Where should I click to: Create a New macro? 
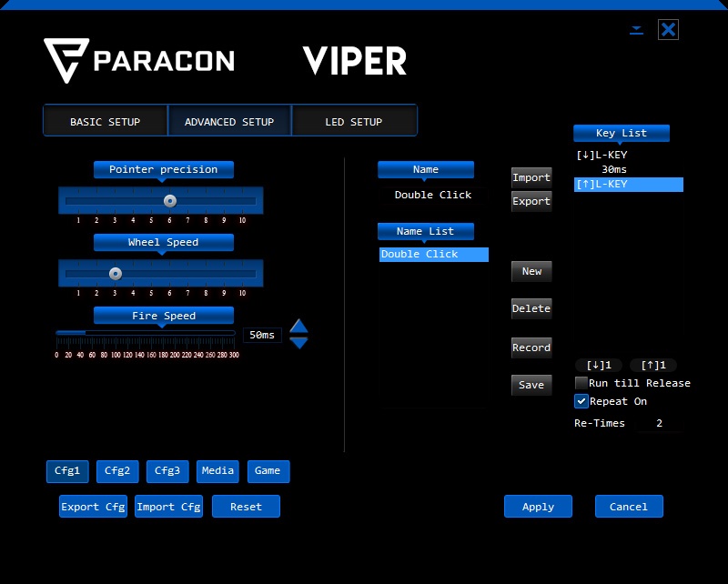[531, 272]
